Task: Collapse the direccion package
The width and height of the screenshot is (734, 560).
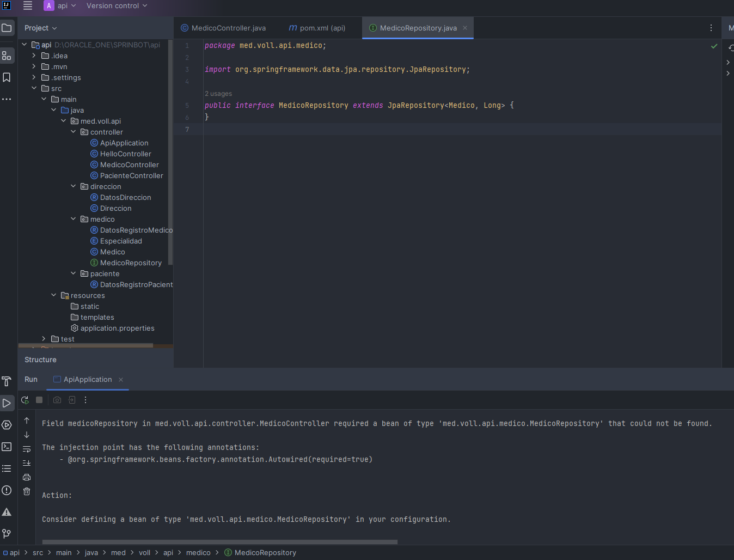Action: (74, 186)
